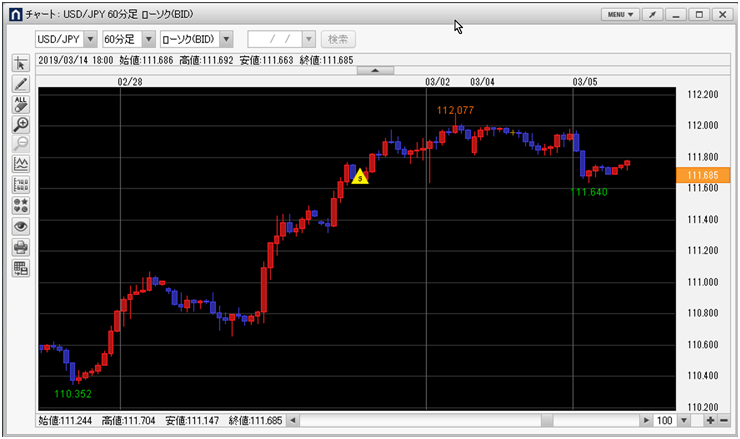Click the 112.077 high price label
This screenshot has height=439, width=740.
455,110
